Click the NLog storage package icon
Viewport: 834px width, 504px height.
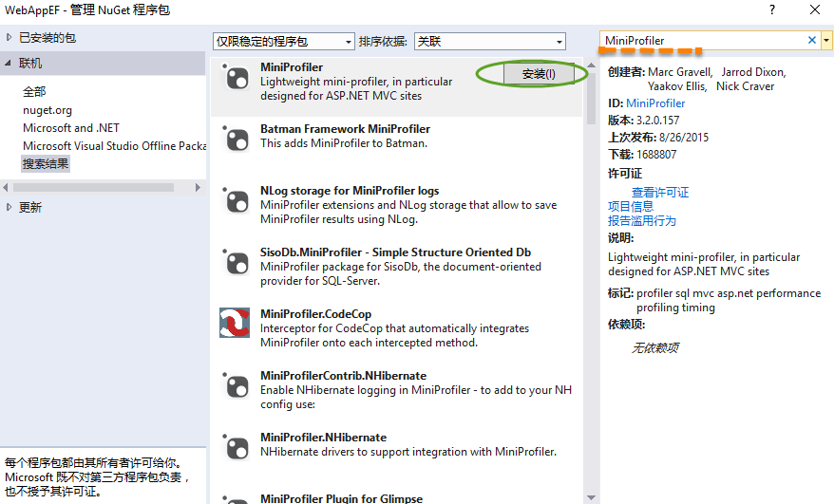point(235,201)
